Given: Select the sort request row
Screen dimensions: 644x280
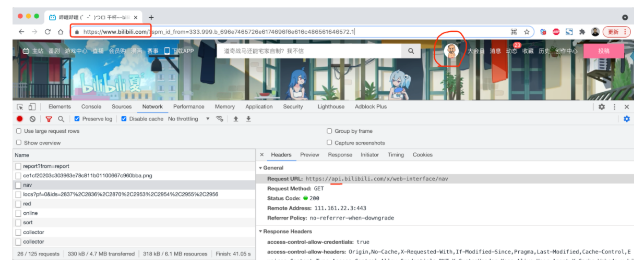Looking at the screenshot, I should (134, 223).
